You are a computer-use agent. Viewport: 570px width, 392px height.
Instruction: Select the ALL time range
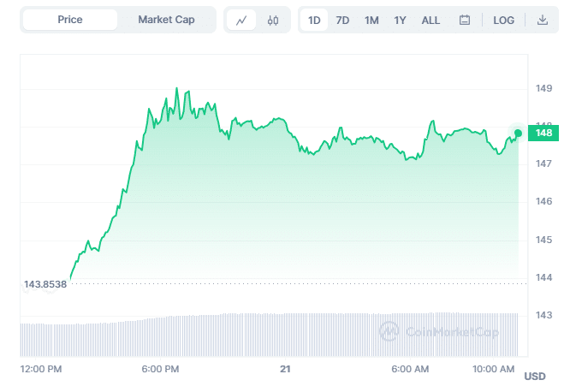click(430, 20)
